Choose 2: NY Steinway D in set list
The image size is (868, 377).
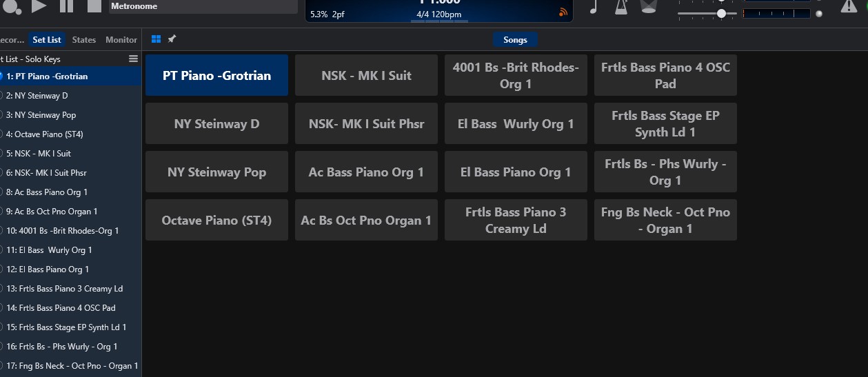[70, 95]
